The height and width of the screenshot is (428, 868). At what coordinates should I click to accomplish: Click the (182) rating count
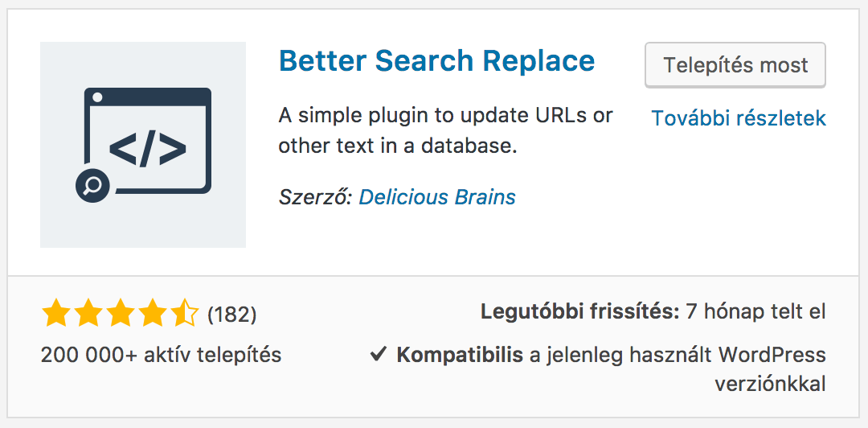point(231,314)
